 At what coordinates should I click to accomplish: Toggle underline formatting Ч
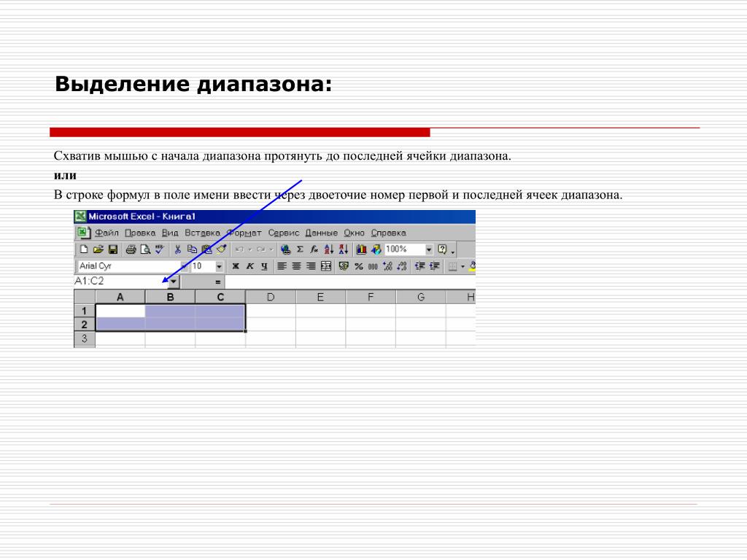(x=264, y=266)
